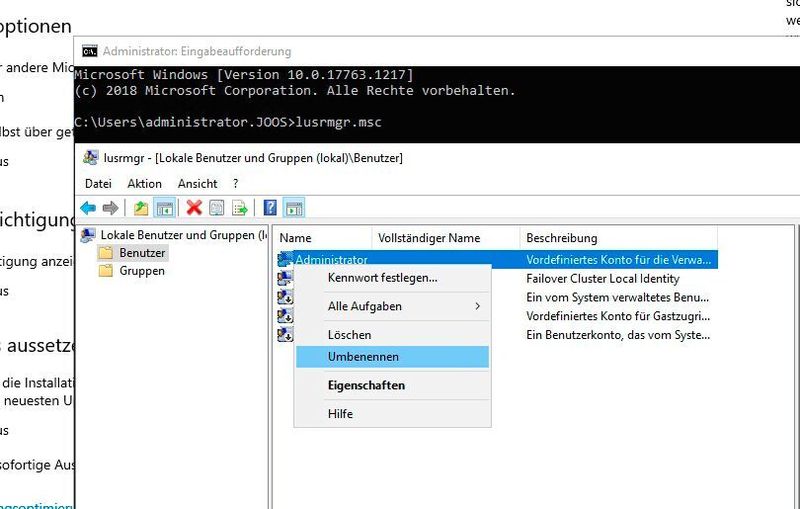The height and width of the screenshot is (509, 800).
Task: Choose Löschen in context menu
Action: [x=392, y=335]
